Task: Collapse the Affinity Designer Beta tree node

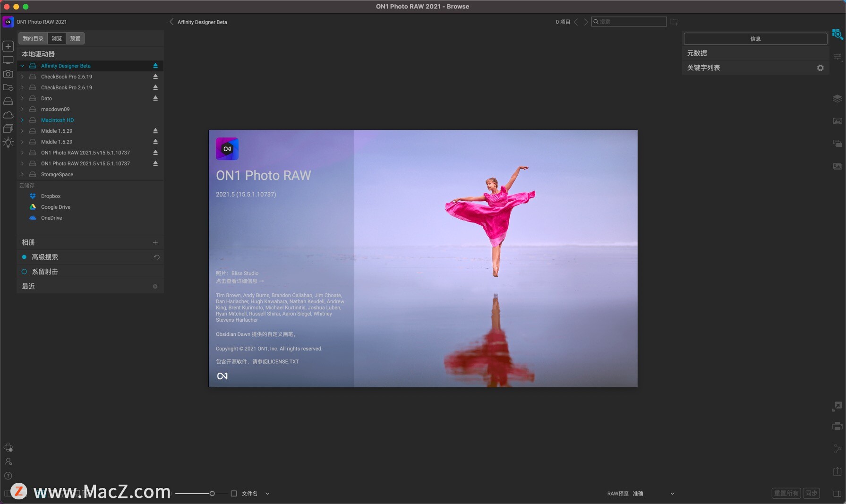Action: (x=22, y=66)
